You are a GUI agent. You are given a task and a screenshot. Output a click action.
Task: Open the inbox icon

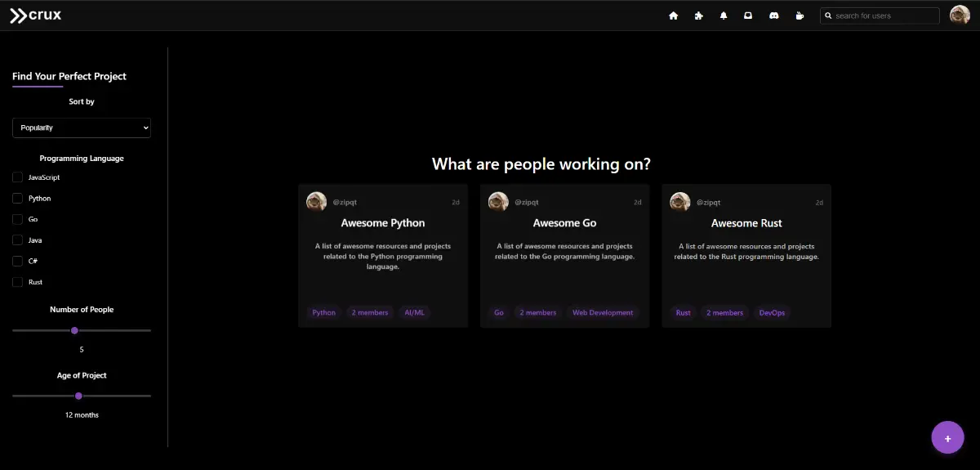pyautogui.click(x=747, y=16)
